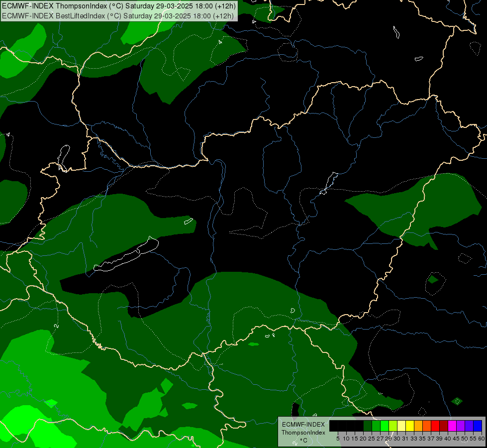Click the legend scale value "40"

(448, 439)
